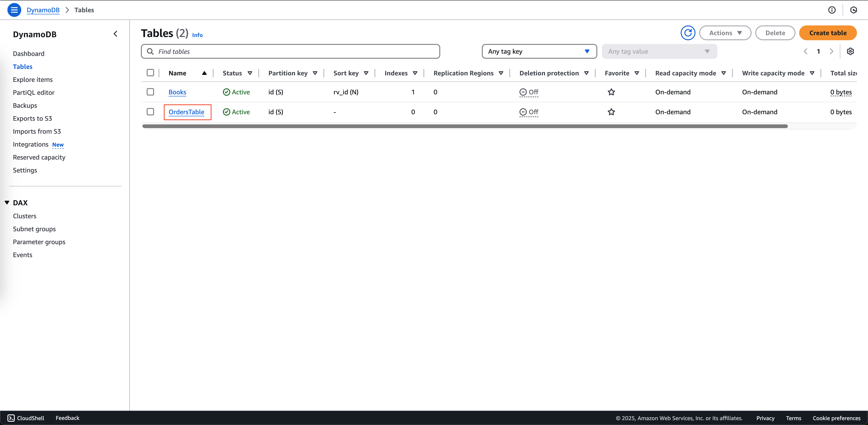Click the Find tables search input field
Screen dimensions: 868x425
(x=291, y=52)
